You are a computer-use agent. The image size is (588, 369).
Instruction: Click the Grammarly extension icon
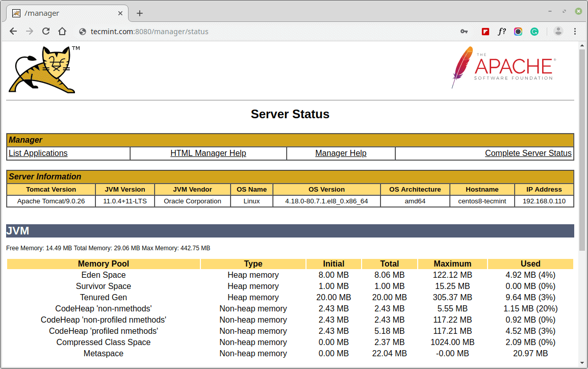pos(534,32)
